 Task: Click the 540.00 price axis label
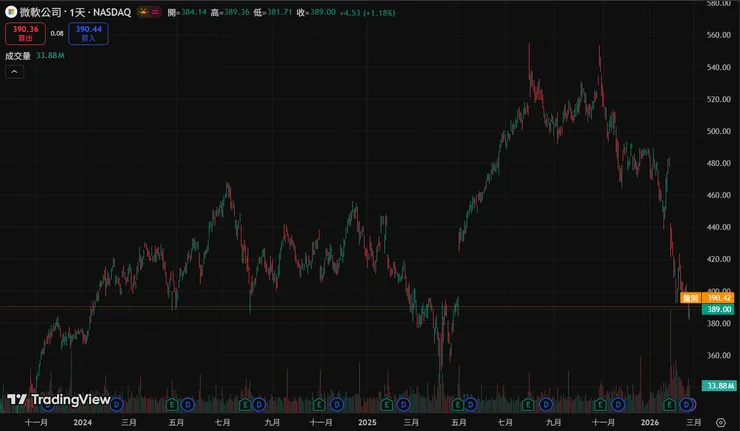719,67
